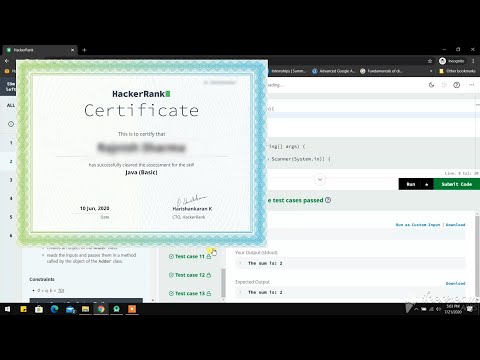Open Microsoft Store from the taskbar
Viewport: 480px width, 360px height.
pos(39,309)
